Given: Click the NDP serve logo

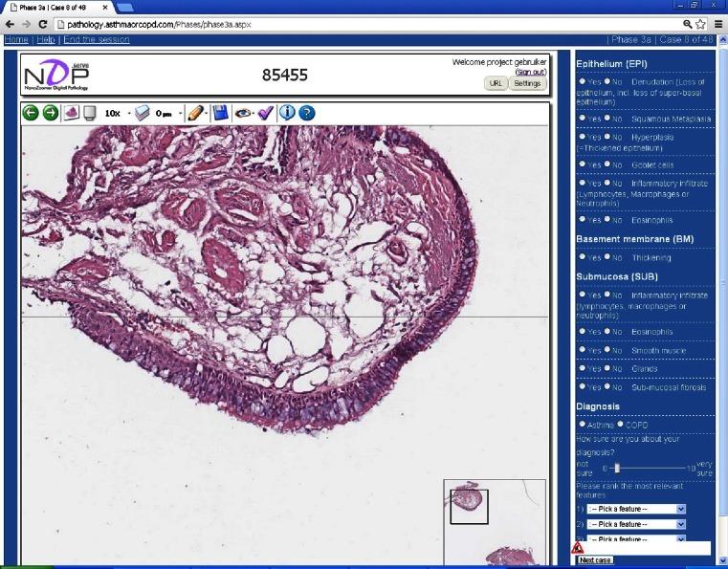Looking at the screenshot, I should tap(56, 76).
